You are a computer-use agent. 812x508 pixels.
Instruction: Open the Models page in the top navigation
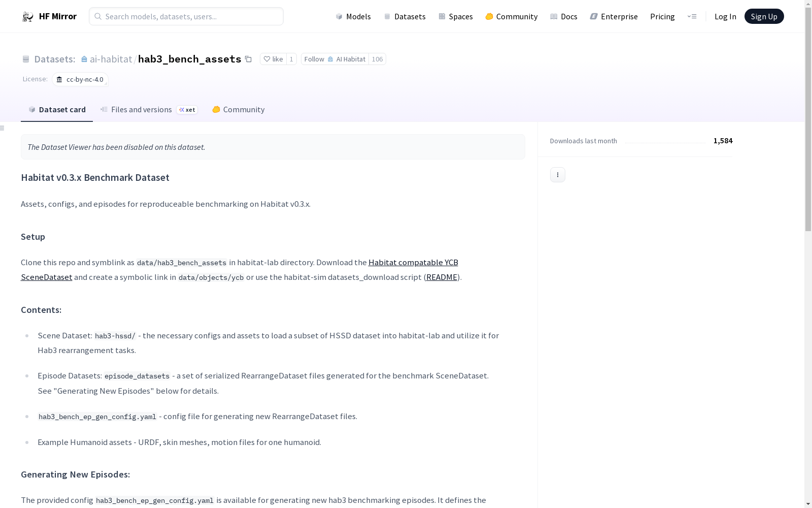point(353,16)
